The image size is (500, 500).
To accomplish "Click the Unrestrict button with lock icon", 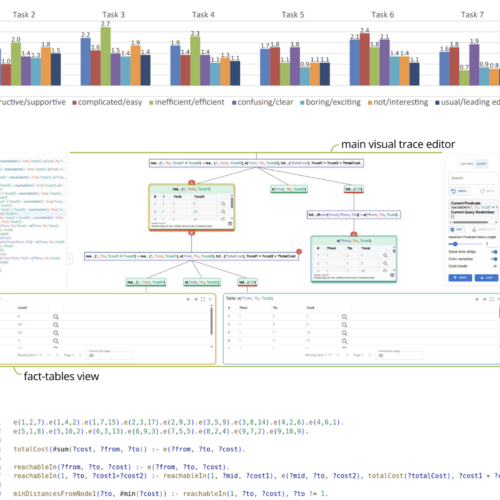I will point(484,229).
